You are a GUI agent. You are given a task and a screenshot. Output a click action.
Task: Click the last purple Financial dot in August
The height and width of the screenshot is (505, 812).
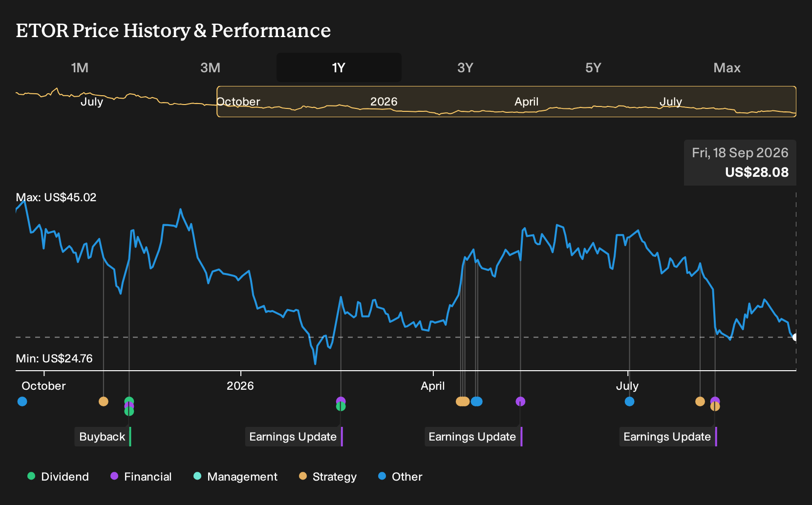(x=715, y=400)
